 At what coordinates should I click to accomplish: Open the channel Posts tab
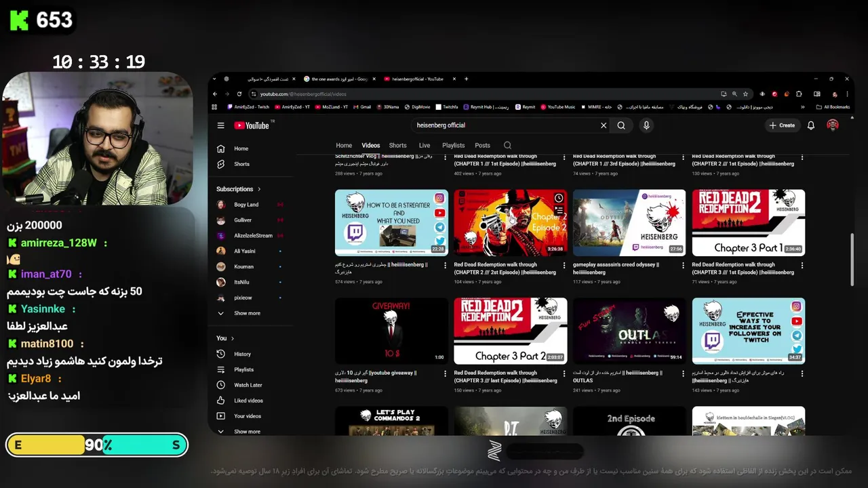482,145
